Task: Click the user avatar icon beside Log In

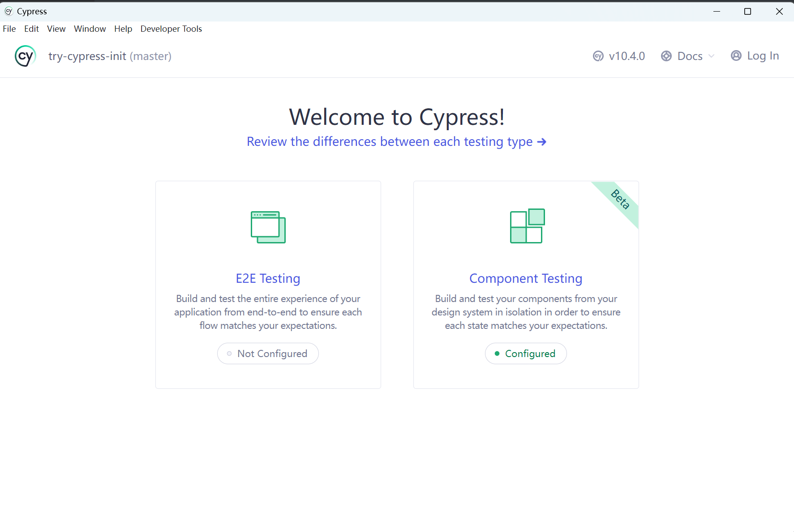Action: click(736, 55)
